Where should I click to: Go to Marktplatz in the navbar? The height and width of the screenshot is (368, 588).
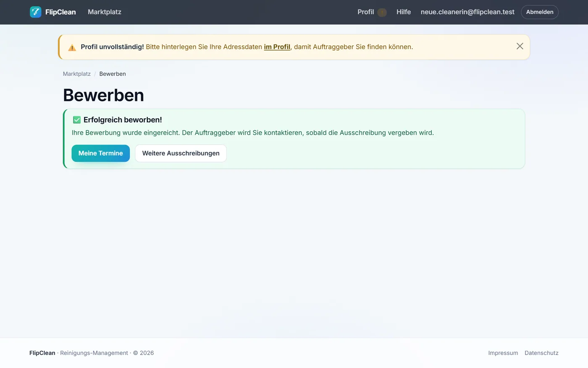[x=105, y=12]
